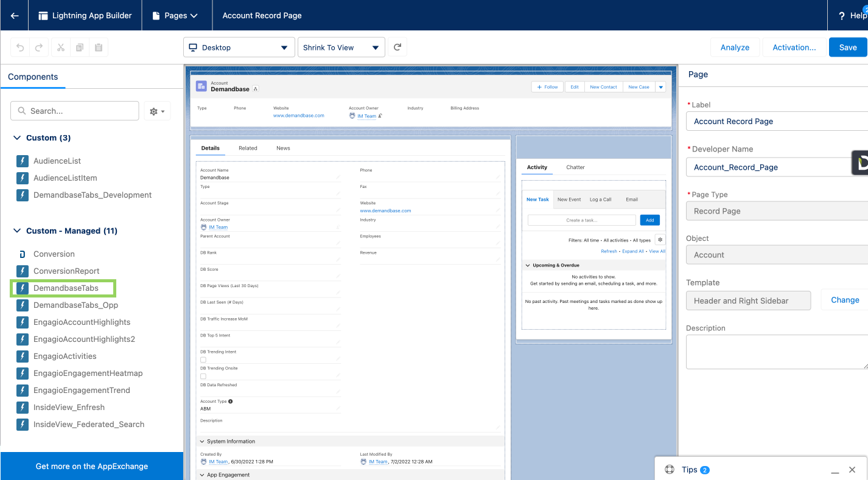Open the Desktop form factor dropdown

[239, 47]
